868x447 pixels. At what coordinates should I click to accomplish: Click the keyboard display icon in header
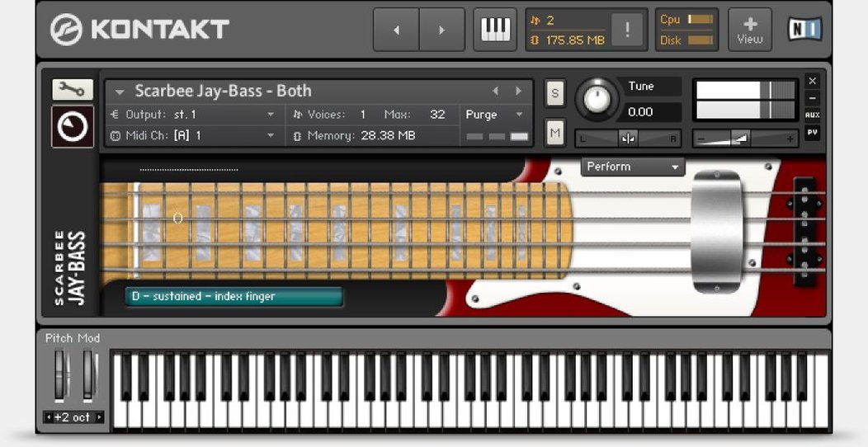[495, 31]
